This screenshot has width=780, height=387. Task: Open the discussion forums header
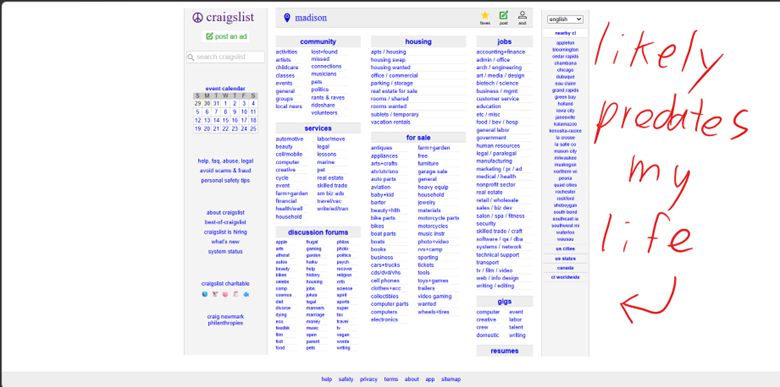[x=318, y=232]
